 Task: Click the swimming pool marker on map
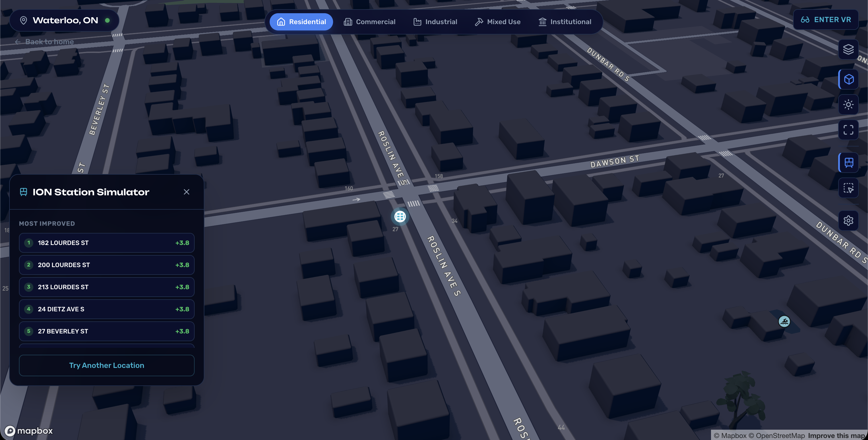coord(784,321)
